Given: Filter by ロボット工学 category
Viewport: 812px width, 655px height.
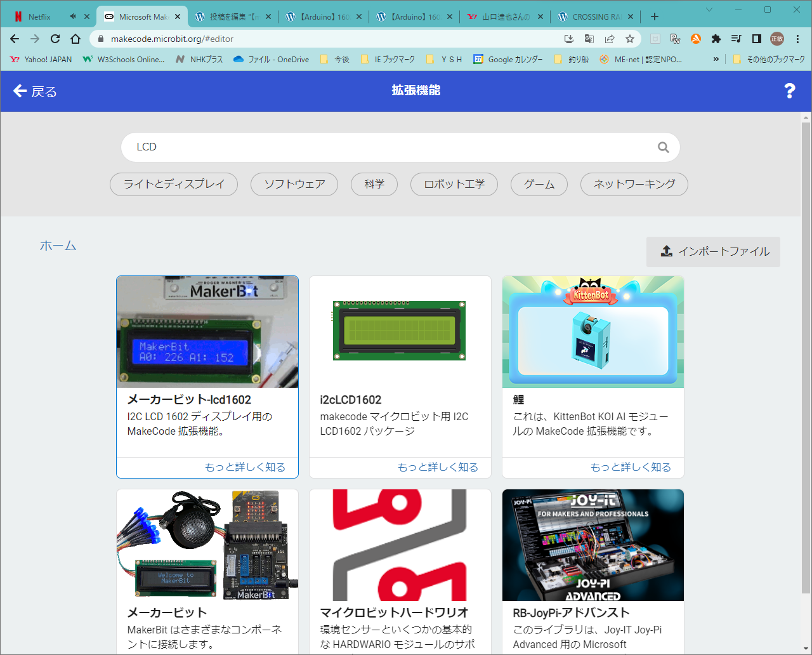Looking at the screenshot, I should [x=454, y=184].
